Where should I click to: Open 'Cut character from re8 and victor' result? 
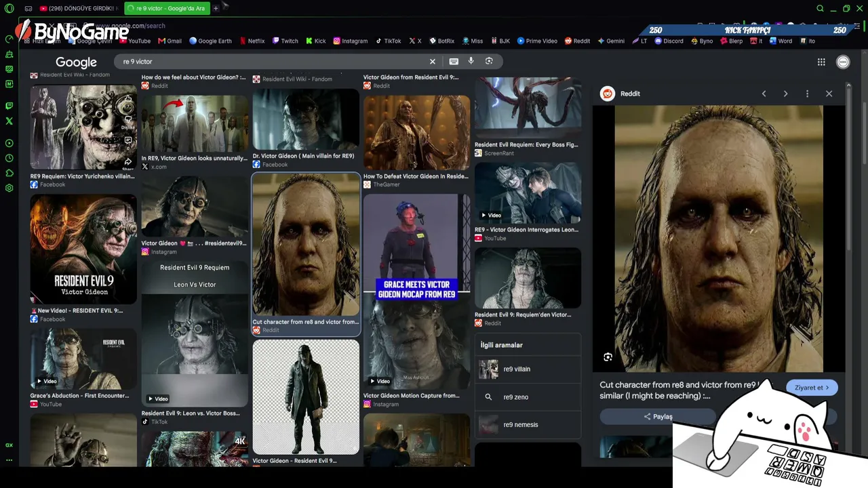tap(306, 254)
